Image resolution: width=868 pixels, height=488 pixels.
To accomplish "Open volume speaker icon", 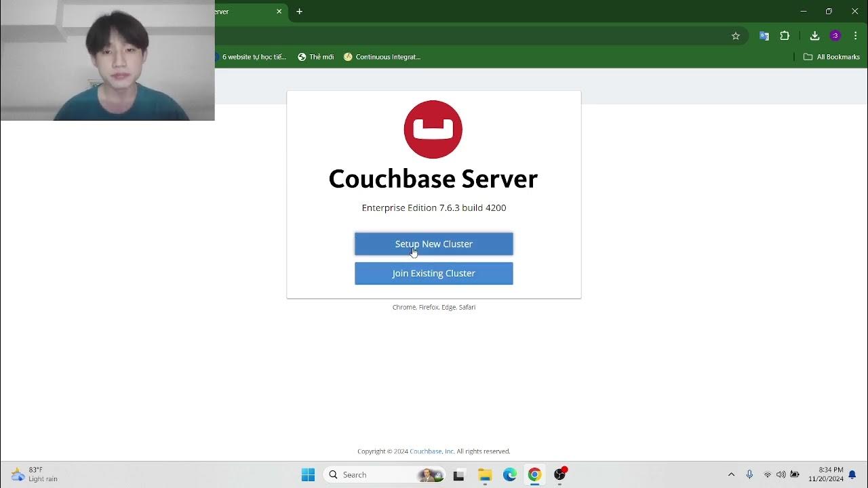I will pyautogui.click(x=781, y=475).
